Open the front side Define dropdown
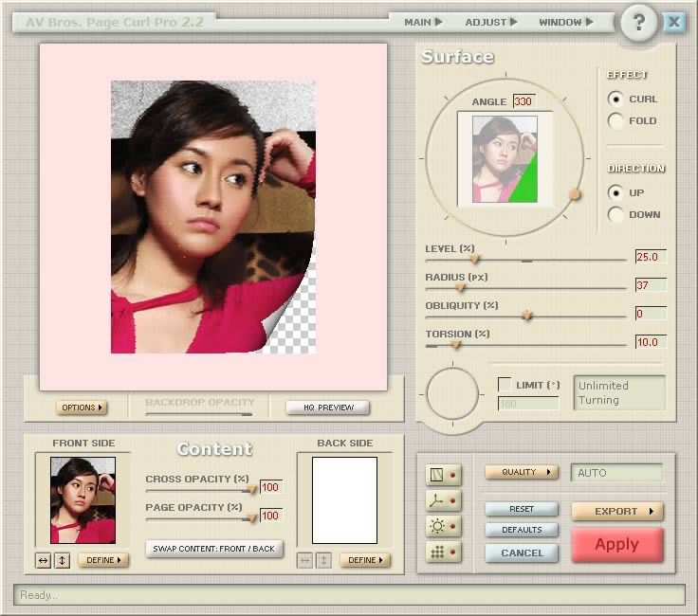Viewport: 698px width, 616px height. pyautogui.click(x=103, y=560)
